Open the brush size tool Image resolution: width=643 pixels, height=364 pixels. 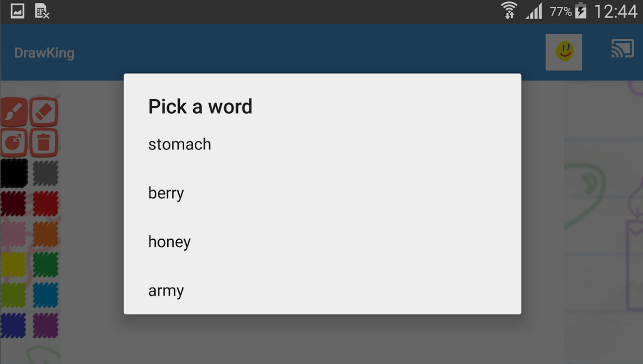pyautogui.click(x=14, y=142)
